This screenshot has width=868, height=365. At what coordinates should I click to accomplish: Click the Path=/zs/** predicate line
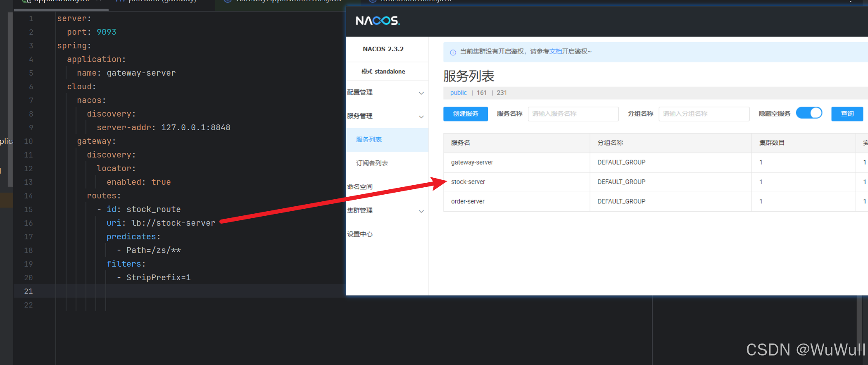153,250
